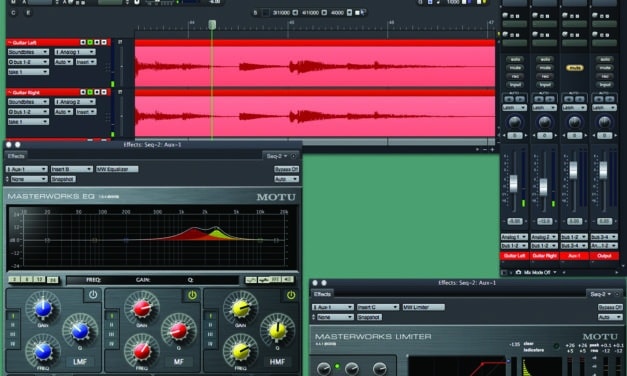
Task: Click the Guitar Left track name
Action: click(24, 43)
